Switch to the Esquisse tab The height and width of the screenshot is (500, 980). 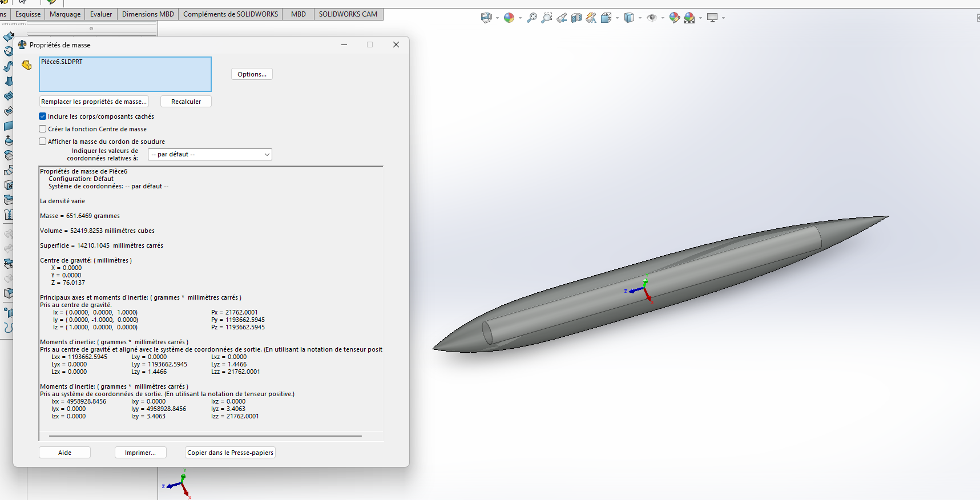click(x=28, y=14)
